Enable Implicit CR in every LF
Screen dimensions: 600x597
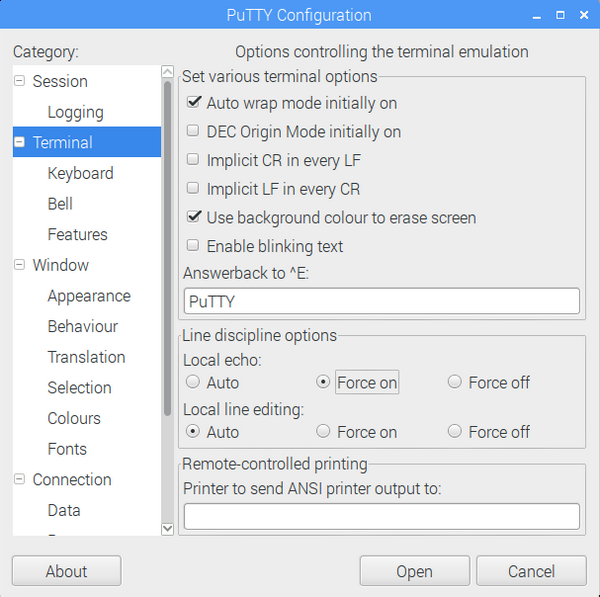pyautogui.click(x=193, y=159)
